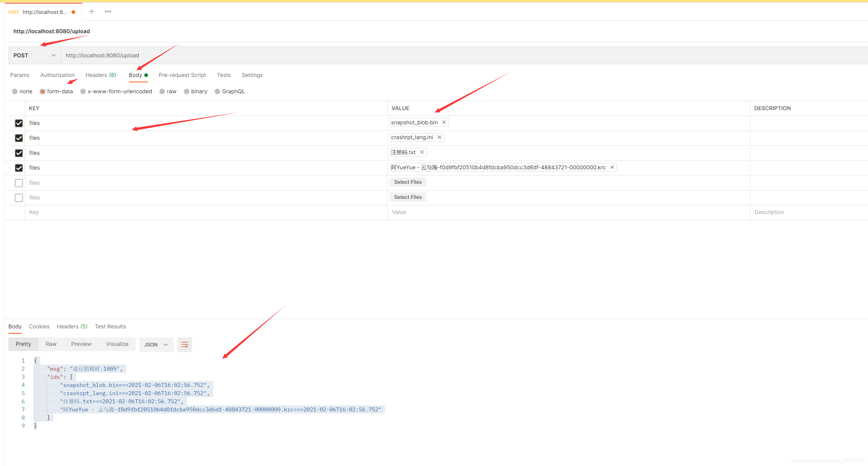Toggle response word wrap icon
Image resolution: width=868 pixels, height=466 pixels.
tap(184, 344)
